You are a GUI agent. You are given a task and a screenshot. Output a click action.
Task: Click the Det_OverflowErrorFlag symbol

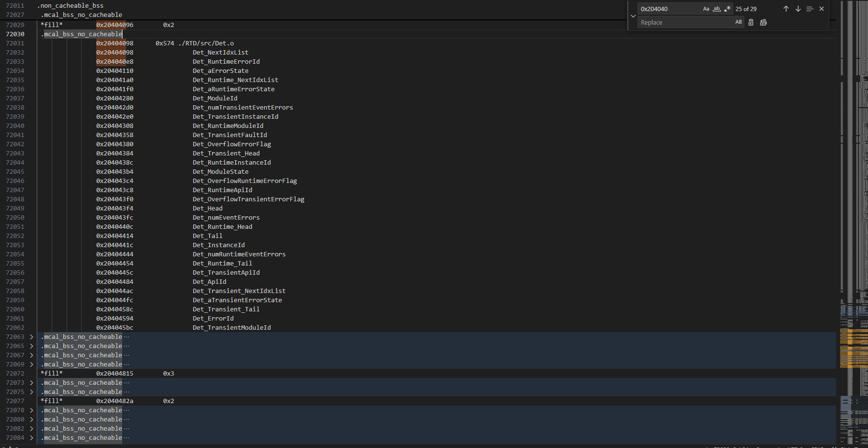[x=232, y=144]
